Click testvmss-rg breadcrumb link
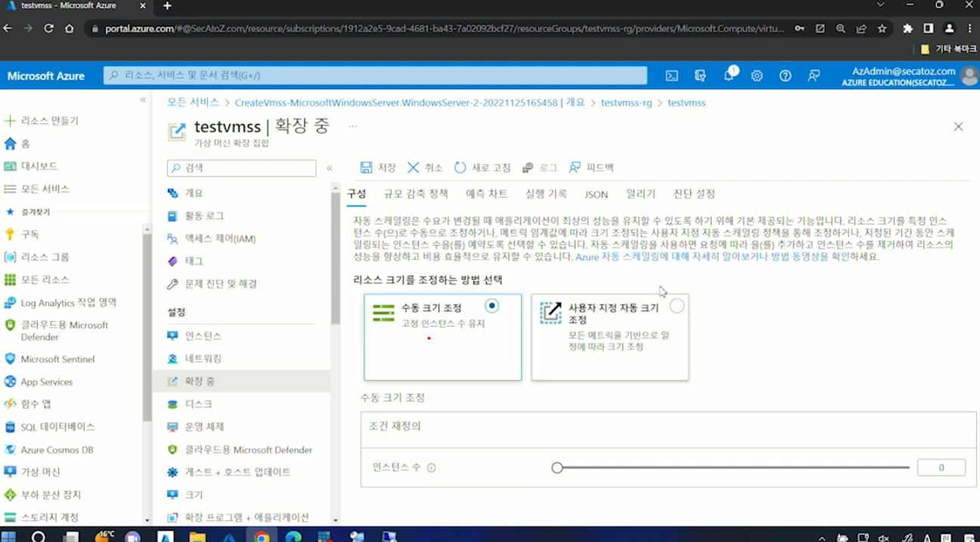Viewport: 980px width, 542px height. 626,103
